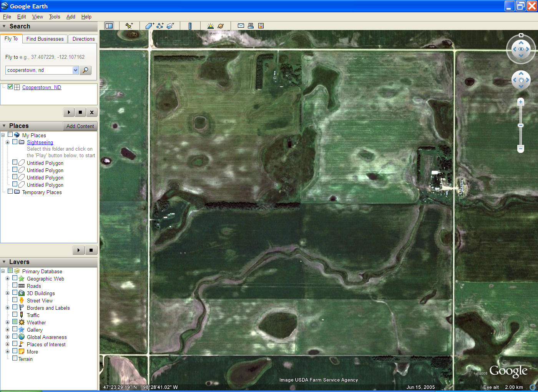This screenshot has height=392, width=538.
Task: Select the Add Polygon tool
Action: [x=149, y=26]
